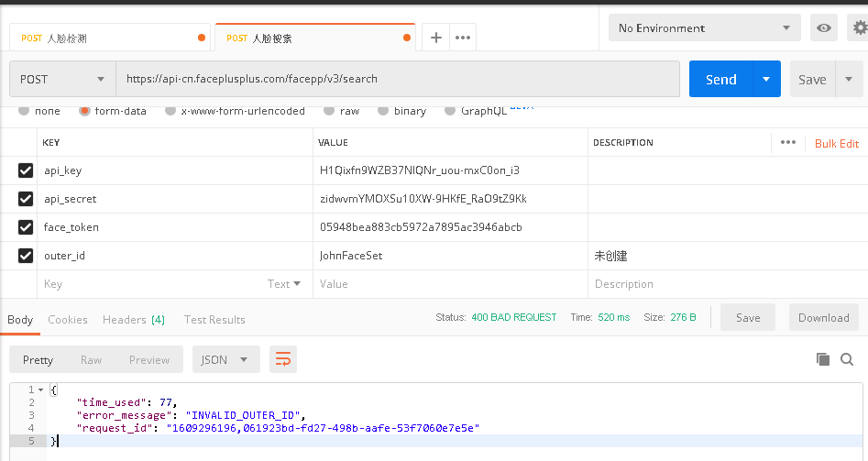Click the request URL field
The height and width of the screenshot is (461, 868).
[x=398, y=79]
